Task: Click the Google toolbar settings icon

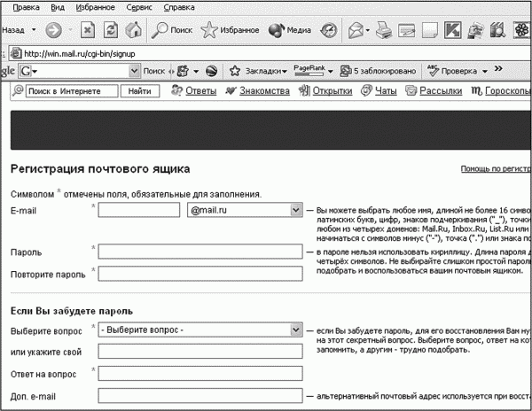Action: point(183,71)
